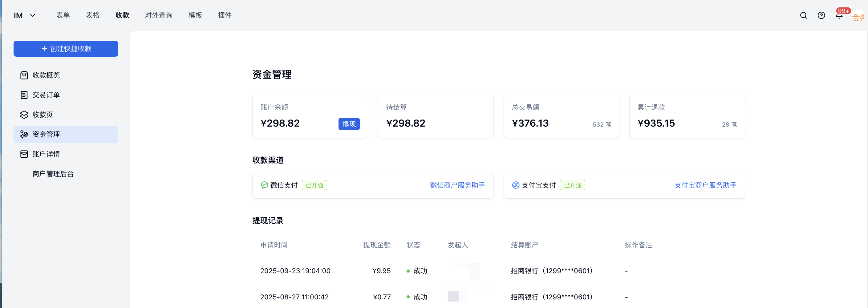Screen dimensions: 868x308
Task: Click the 操作备注 column header
Action: [x=639, y=245]
